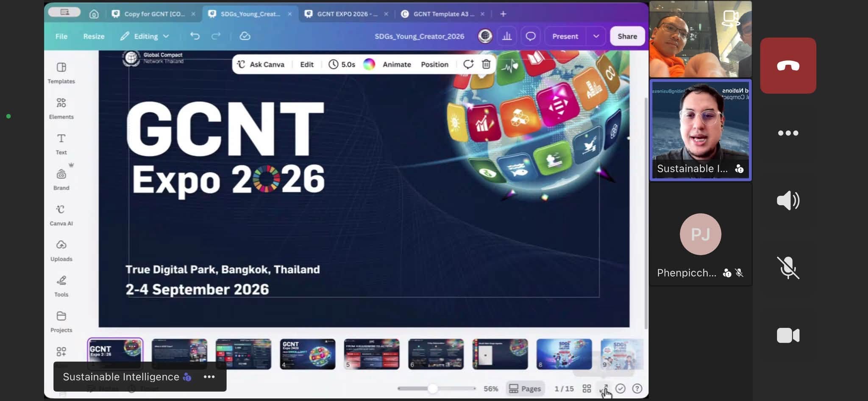Unmute the microphone
This screenshot has height=401, width=868.
click(788, 268)
